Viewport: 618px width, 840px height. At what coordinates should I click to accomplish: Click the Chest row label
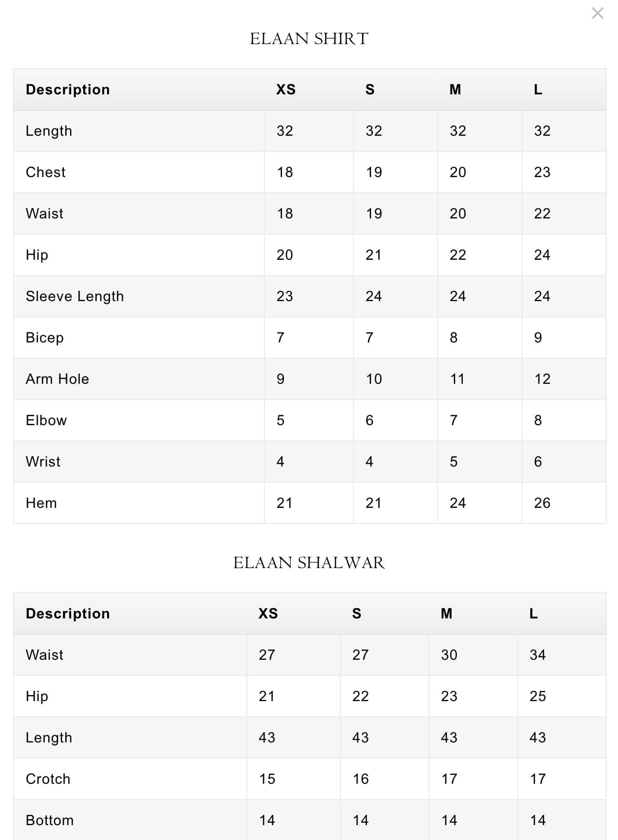pos(45,172)
